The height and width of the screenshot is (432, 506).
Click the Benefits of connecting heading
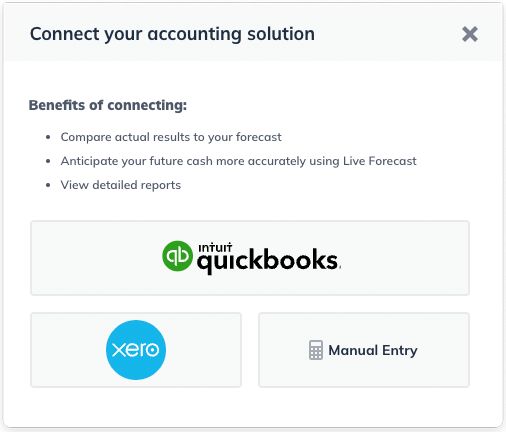tap(108, 105)
